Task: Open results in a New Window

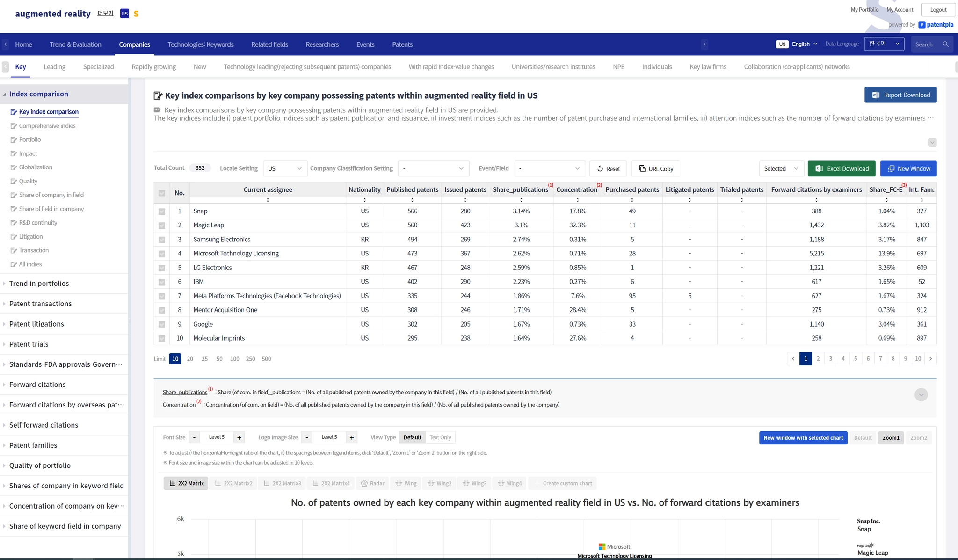Action: [908, 168]
